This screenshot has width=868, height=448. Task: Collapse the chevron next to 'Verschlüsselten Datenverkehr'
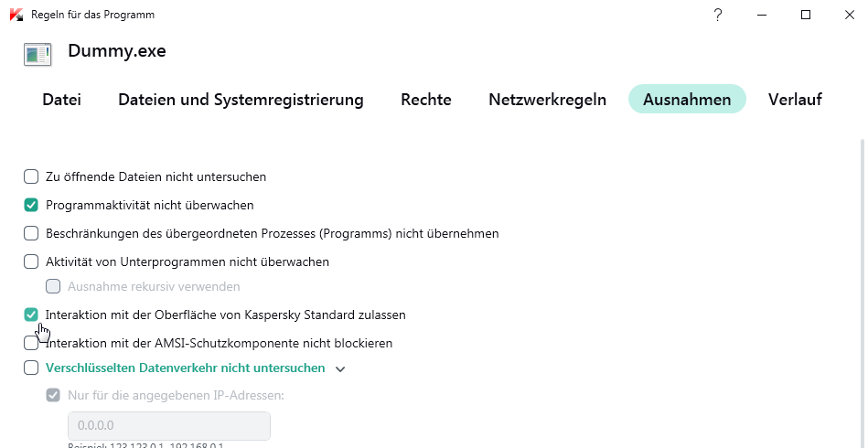[340, 369]
